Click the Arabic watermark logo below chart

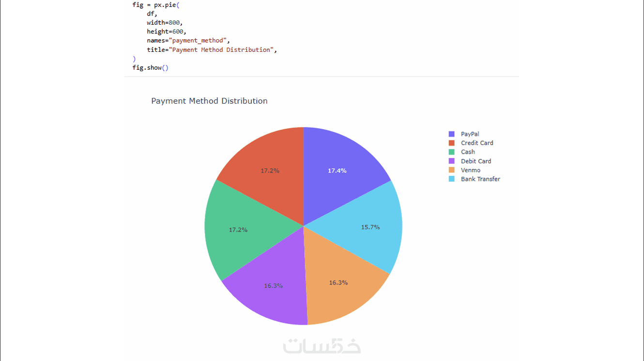click(x=322, y=346)
